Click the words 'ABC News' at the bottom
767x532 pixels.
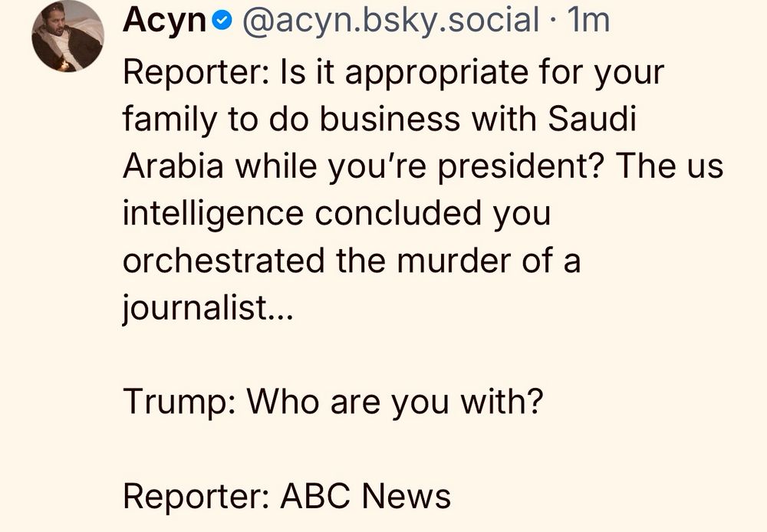(365, 496)
